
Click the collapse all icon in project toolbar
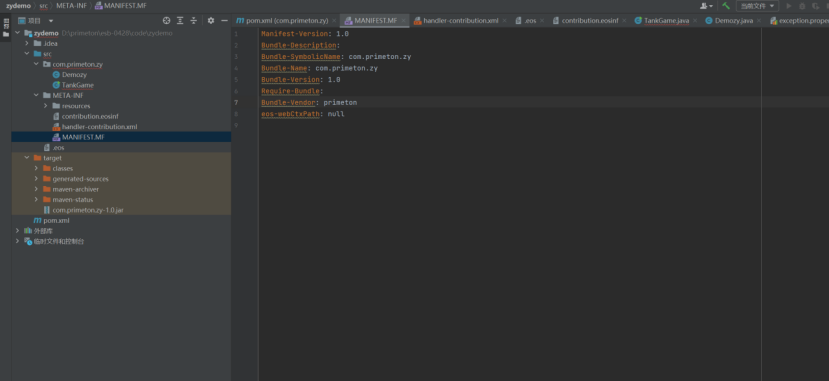194,21
